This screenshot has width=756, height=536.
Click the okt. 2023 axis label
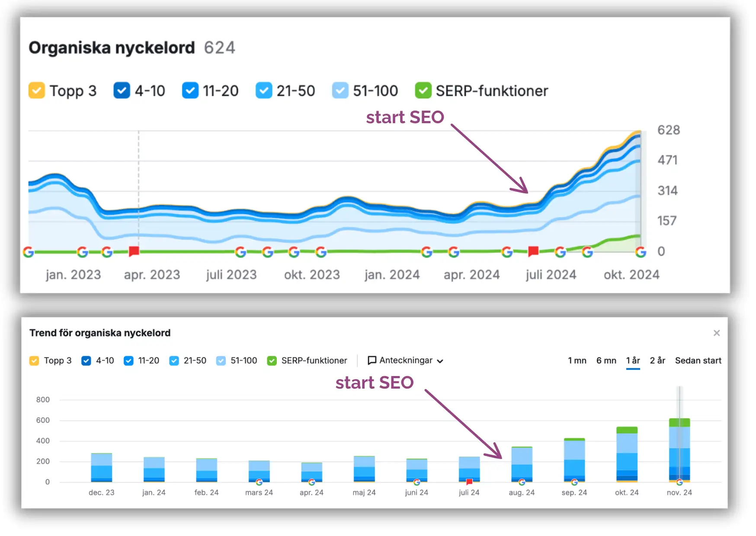312,275
